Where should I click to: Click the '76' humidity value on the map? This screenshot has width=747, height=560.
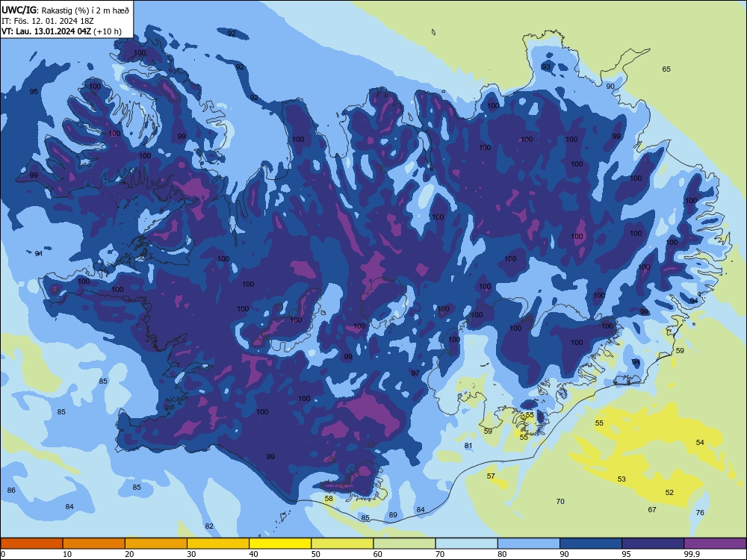click(700, 512)
